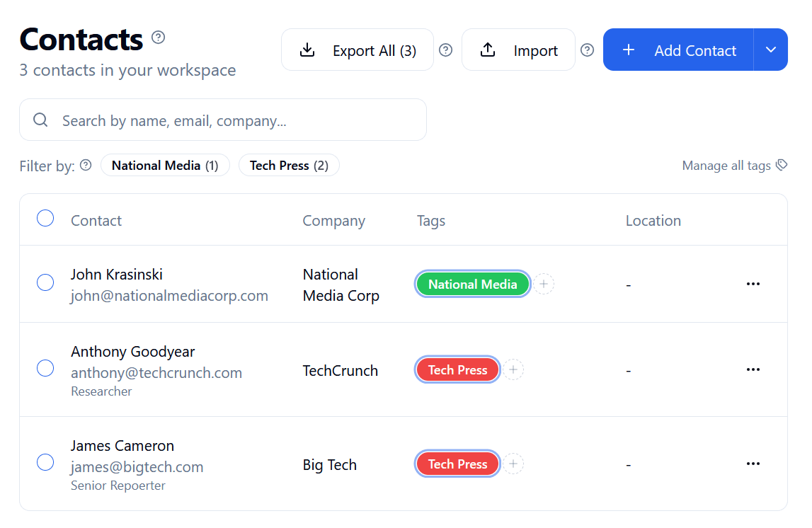812x528 pixels.
Task: Add a tag to Anthony Goodyear
Action: click(x=513, y=369)
